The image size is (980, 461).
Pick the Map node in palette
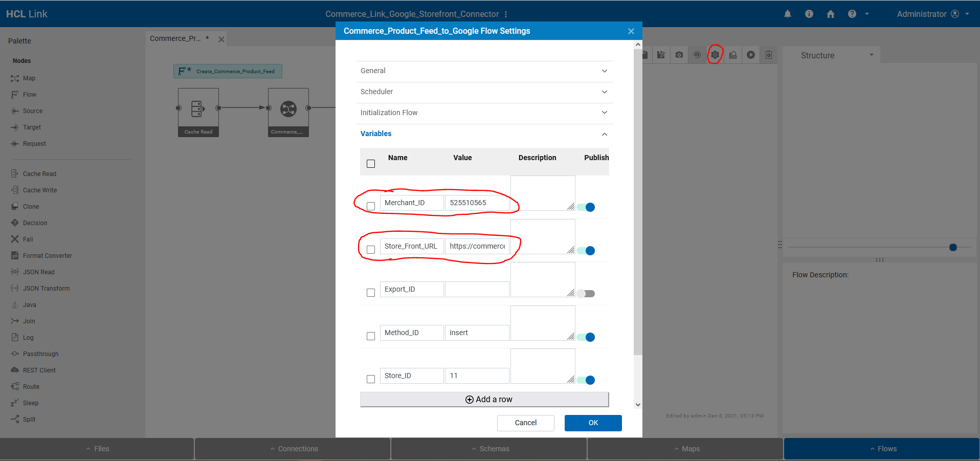[x=23, y=78]
